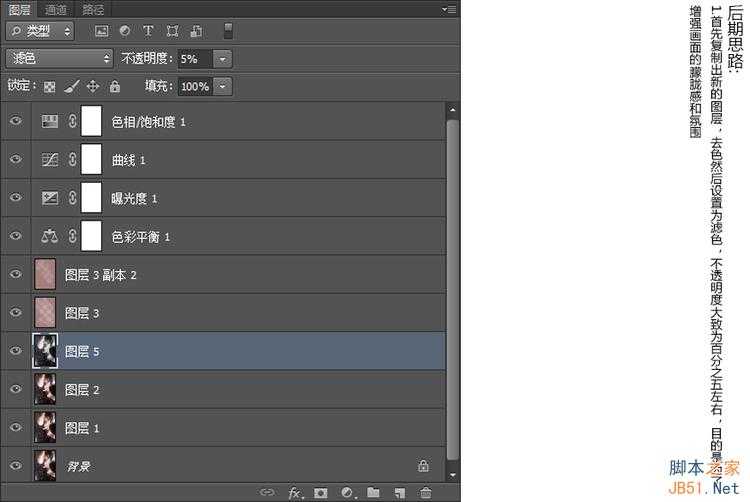Delete layer with the trash icon
Screen dimensions: 750x502
point(426,492)
